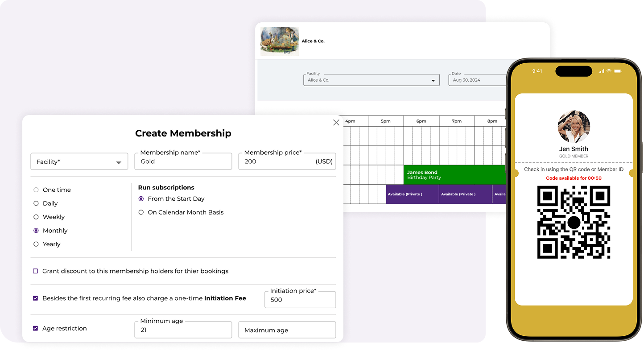This screenshot has height=351, width=644.
Task: Click the Wi-Fi icon in phone status bar
Action: click(x=609, y=71)
